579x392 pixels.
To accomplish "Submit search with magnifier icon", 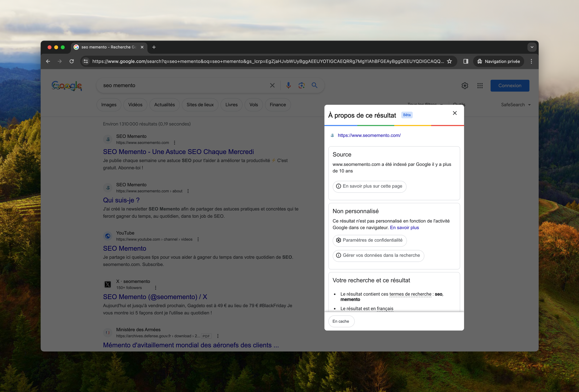I will [x=315, y=85].
